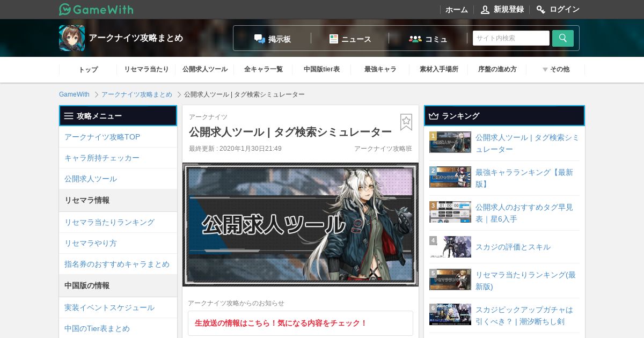This screenshot has width=644, height=338.
Task: Focus the サイト内検索 search field
Action: coord(511,38)
